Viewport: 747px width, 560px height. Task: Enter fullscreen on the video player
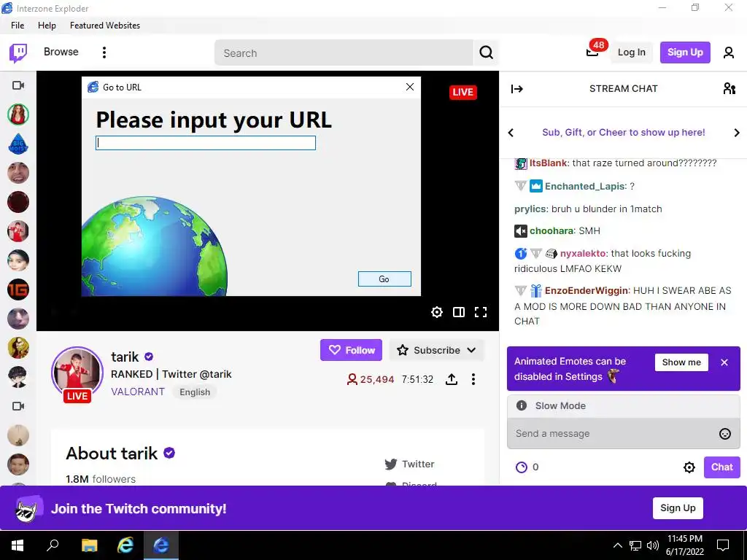pos(481,312)
